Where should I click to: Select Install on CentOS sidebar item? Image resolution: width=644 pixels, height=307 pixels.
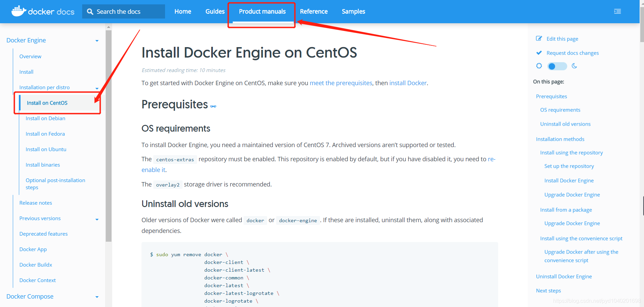pyautogui.click(x=47, y=103)
